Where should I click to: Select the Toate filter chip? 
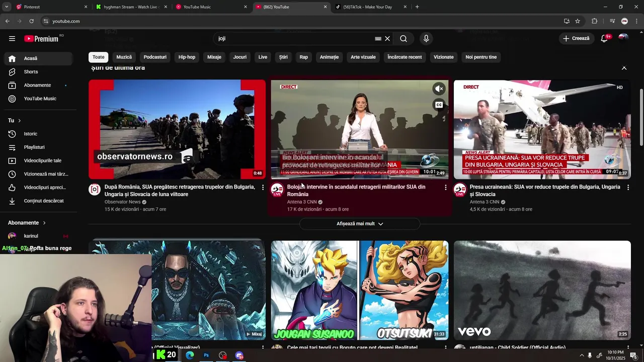tap(99, 57)
